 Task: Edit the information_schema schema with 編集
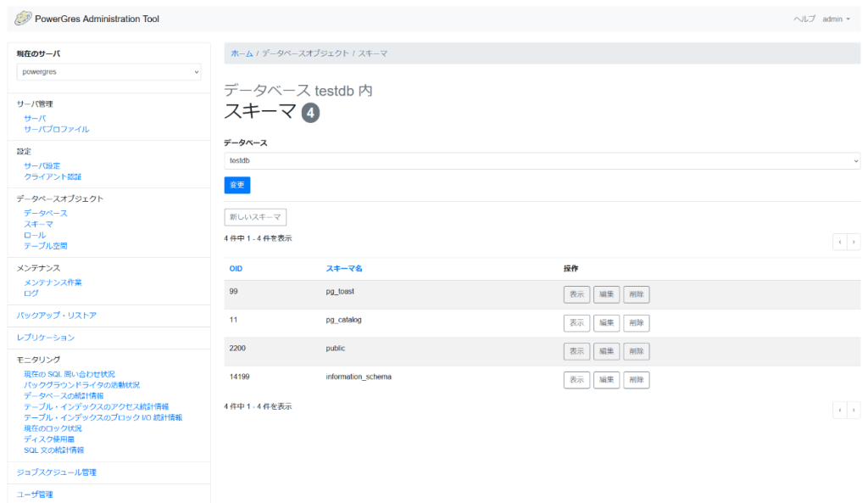click(606, 380)
